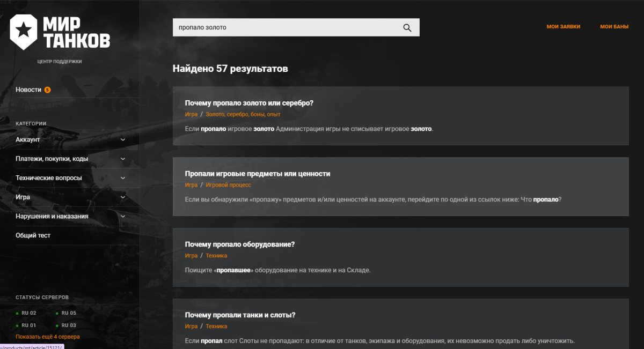Click Игра breadcrumb under Почему пропали танки

(191, 326)
